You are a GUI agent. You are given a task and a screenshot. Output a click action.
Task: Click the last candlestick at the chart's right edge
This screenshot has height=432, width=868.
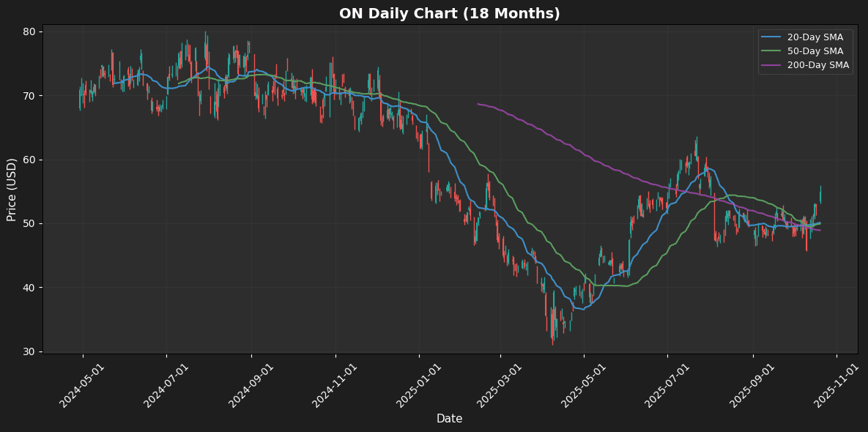pos(820,195)
